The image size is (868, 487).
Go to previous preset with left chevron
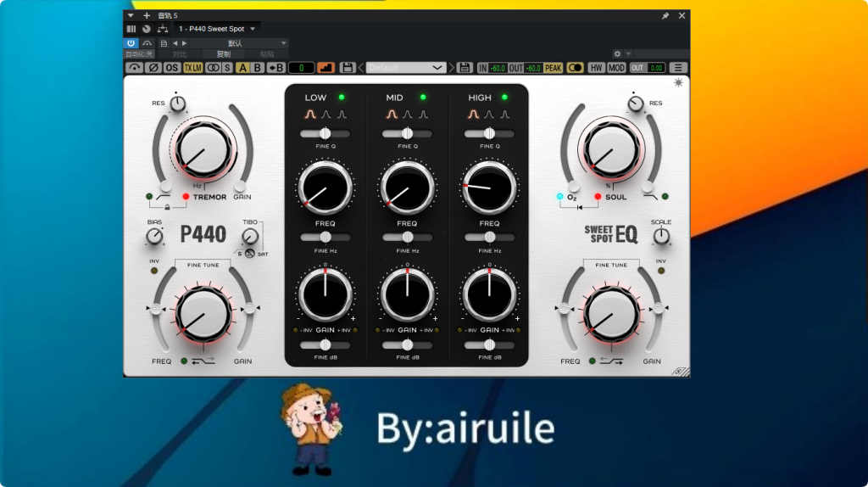pos(361,68)
